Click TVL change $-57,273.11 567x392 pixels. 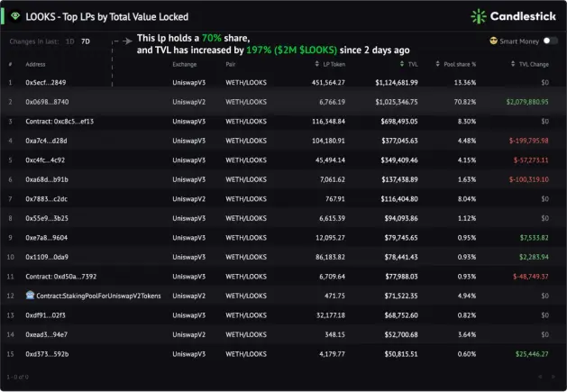[531, 160]
